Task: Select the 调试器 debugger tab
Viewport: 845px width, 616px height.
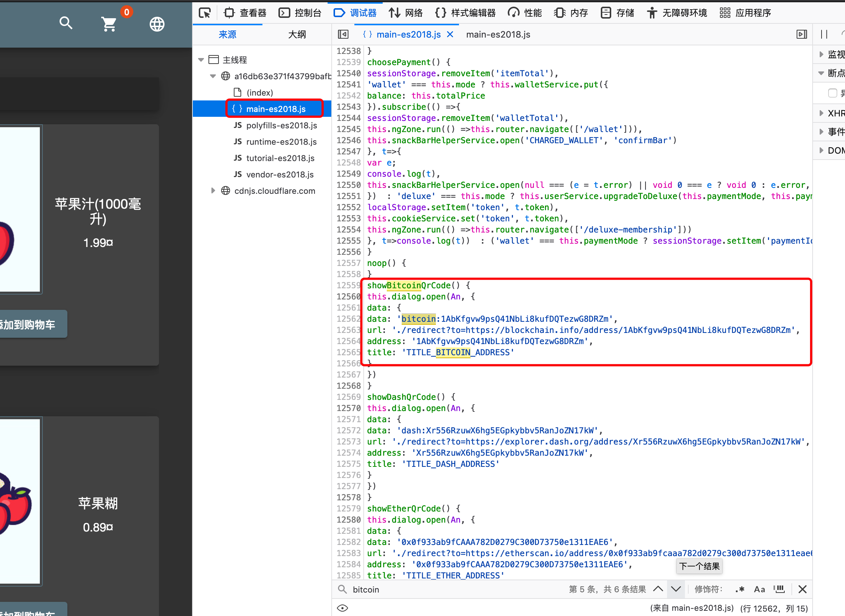Action: (355, 13)
